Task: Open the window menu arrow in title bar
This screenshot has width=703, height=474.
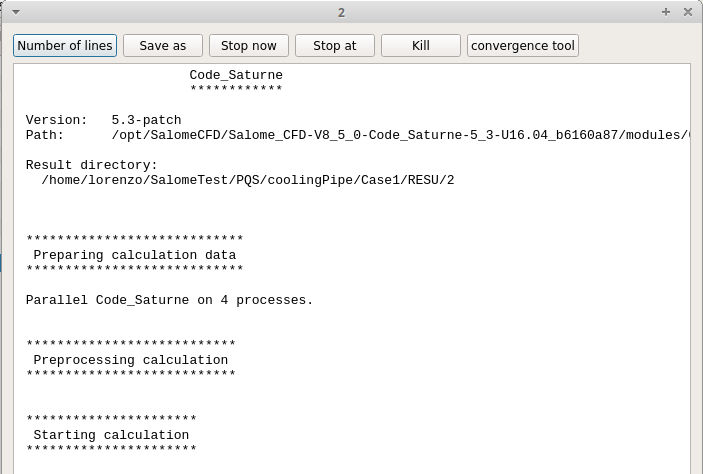Action: pyautogui.click(x=15, y=12)
